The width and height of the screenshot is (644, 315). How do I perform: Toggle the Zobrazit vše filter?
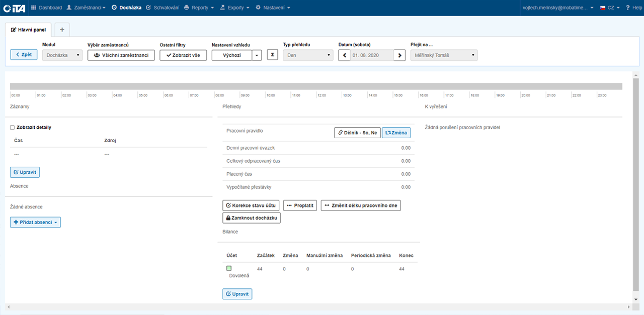(183, 55)
